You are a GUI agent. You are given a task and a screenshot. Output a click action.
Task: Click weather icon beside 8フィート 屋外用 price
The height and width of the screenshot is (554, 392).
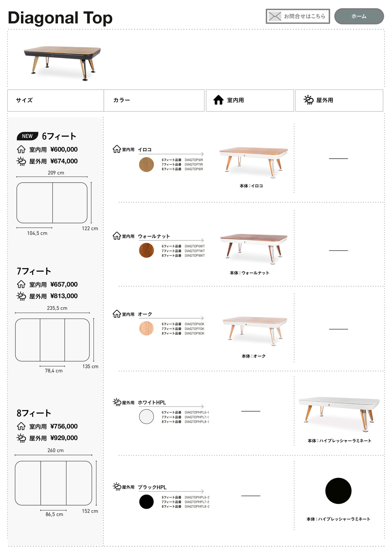click(x=21, y=438)
